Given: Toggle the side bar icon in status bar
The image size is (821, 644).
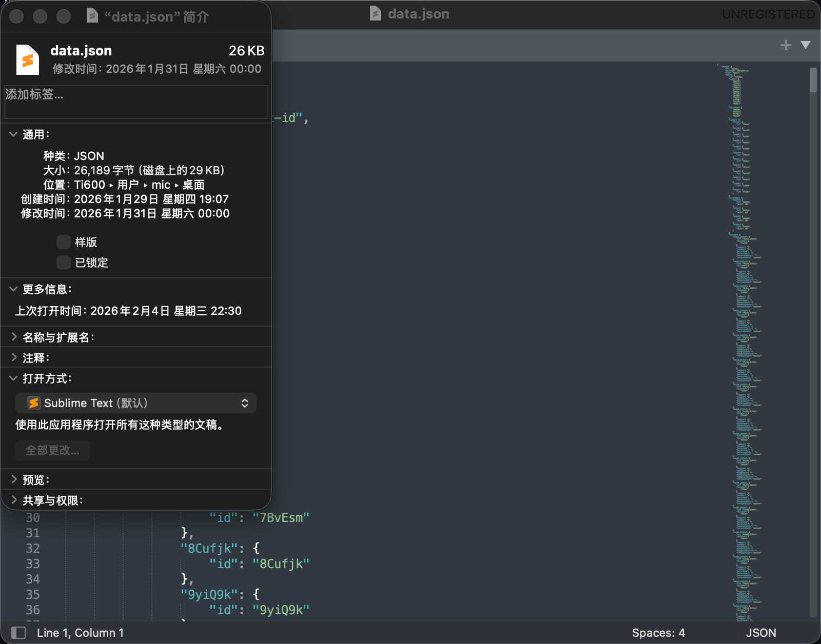Looking at the screenshot, I should click(18, 633).
